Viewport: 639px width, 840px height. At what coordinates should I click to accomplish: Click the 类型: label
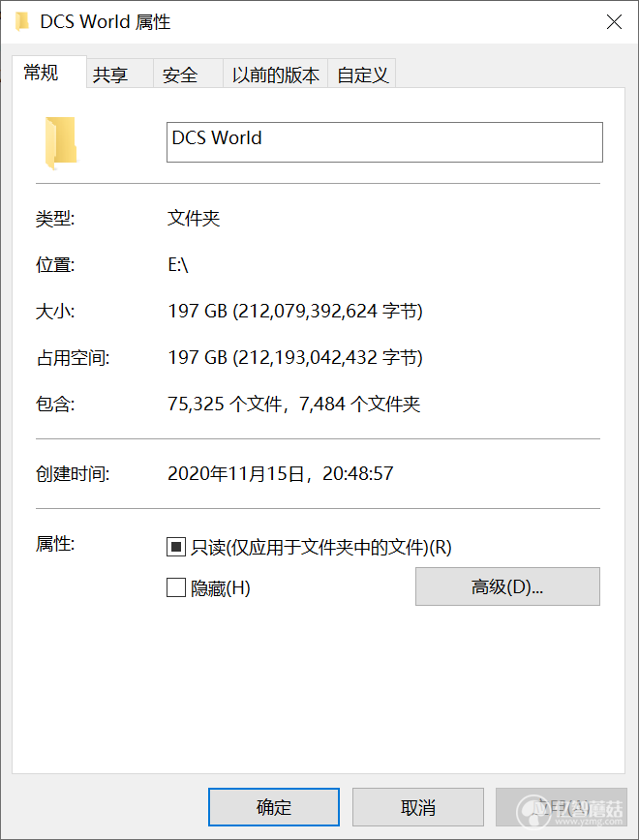(x=55, y=219)
